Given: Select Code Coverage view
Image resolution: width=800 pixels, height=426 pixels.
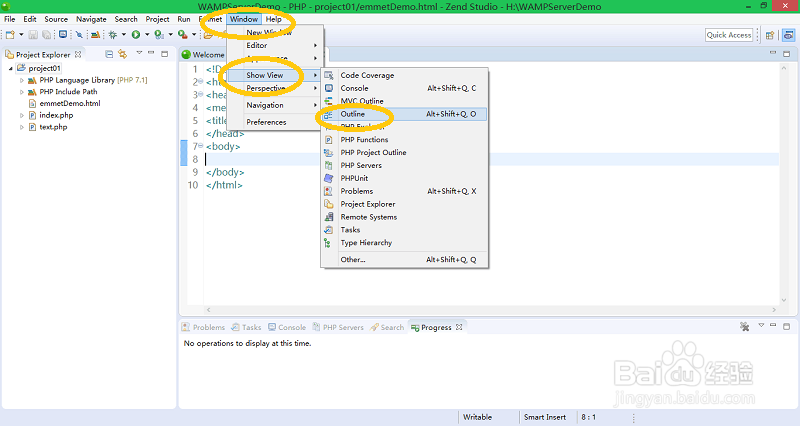Looking at the screenshot, I should pos(405,76).
